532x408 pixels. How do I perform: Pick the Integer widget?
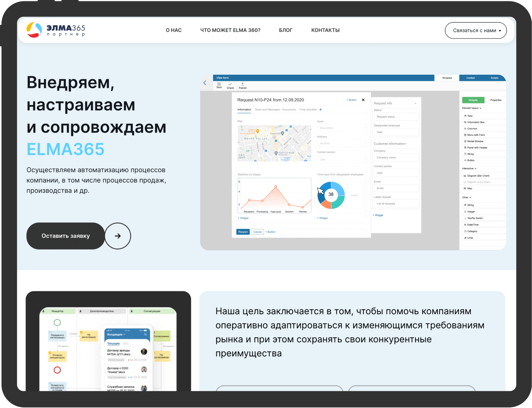(484, 212)
